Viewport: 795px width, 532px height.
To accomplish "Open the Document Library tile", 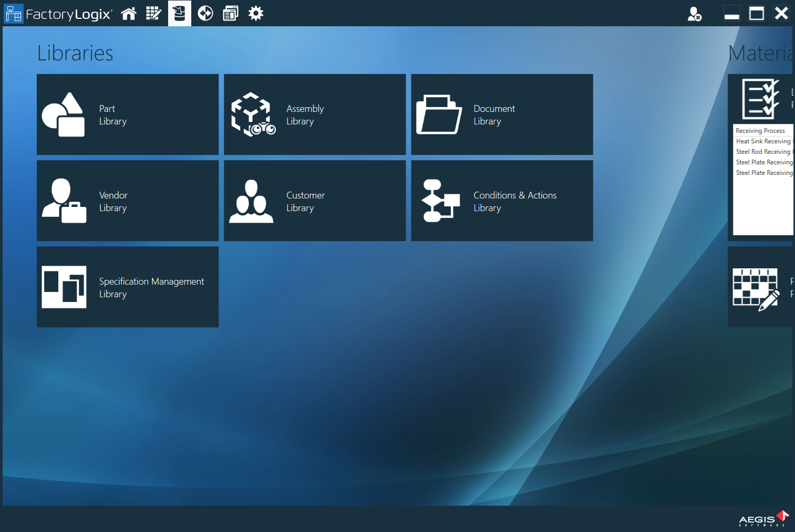I will (502, 114).
